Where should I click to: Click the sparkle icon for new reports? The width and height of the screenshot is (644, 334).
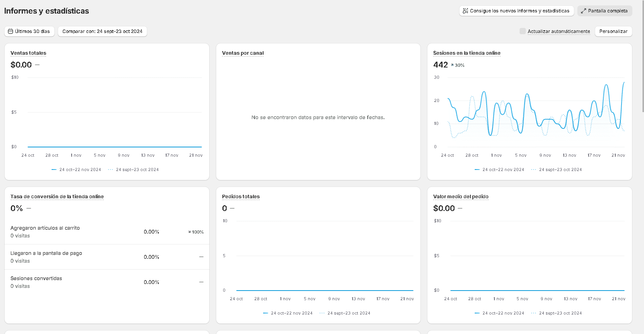(465, 11)
